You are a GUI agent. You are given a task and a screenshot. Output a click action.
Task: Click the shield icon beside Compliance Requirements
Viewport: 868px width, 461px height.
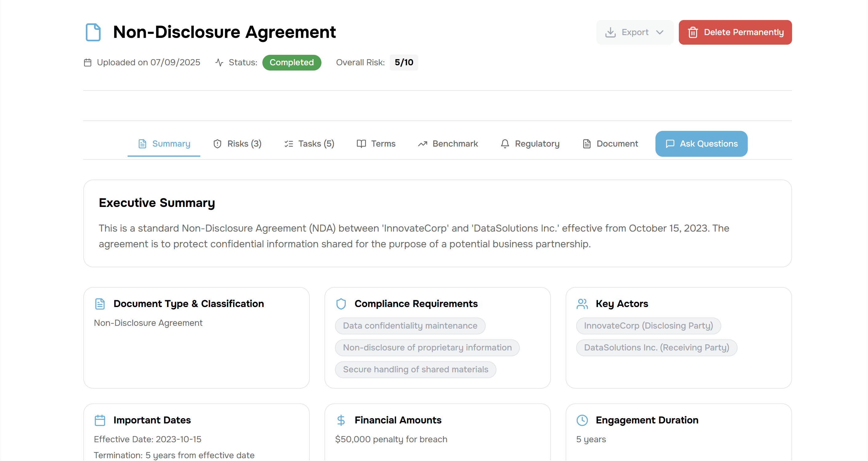[x=341, y=304]
